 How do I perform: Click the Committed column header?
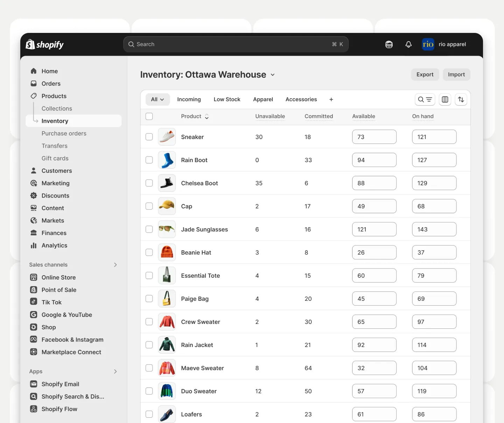coord(319,116)
